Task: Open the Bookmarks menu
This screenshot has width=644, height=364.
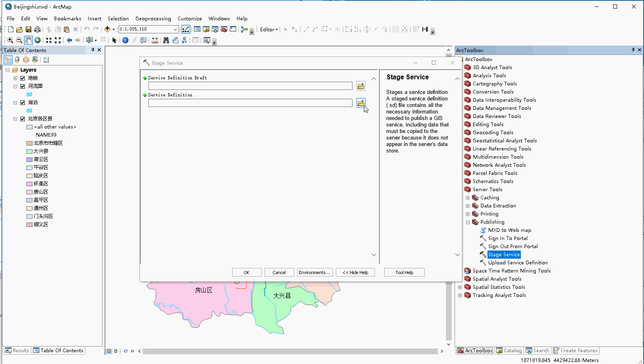Action: 67,19
